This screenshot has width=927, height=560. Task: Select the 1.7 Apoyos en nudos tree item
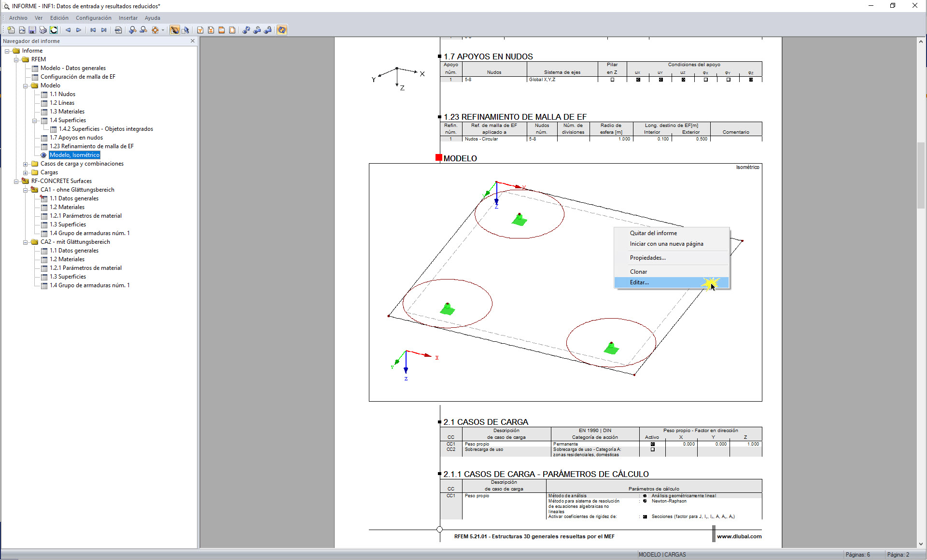pyautogui.click(x=76, y=138)
